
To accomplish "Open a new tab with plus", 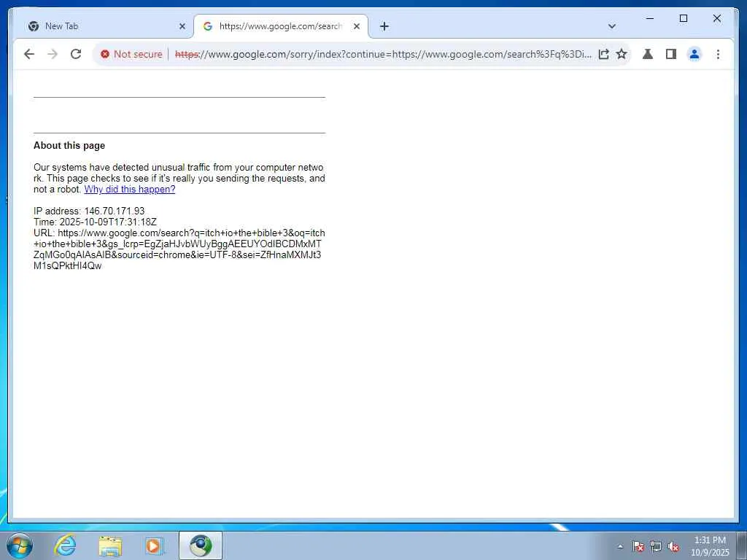I will (x=384, y=27).
